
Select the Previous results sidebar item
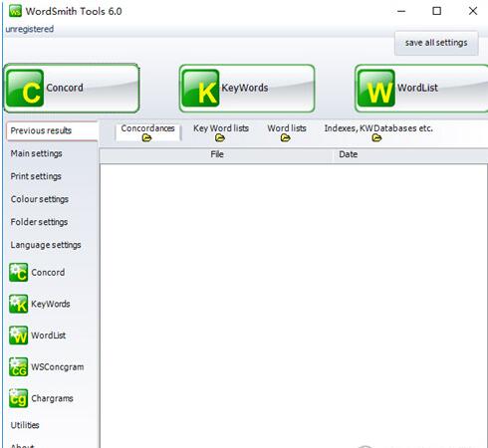point(52,130)
